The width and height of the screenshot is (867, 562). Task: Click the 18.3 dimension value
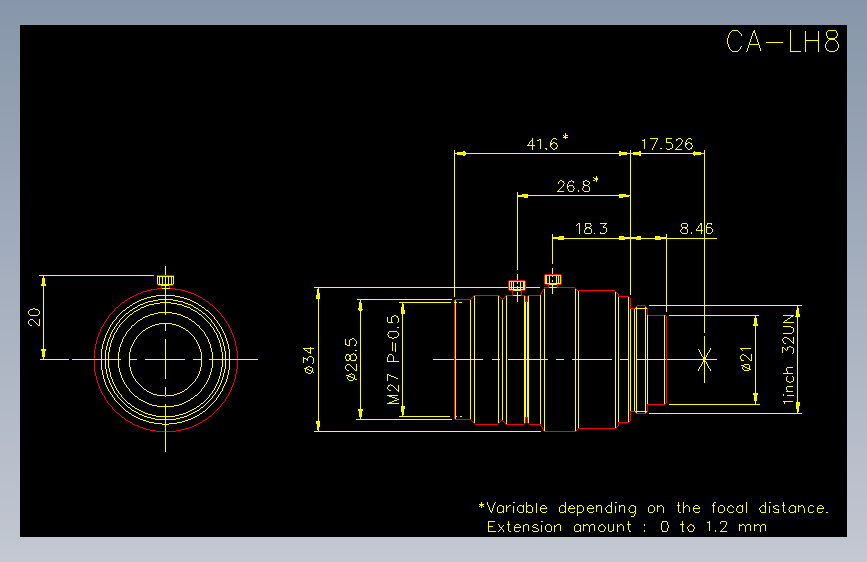(x=591, y=228)
